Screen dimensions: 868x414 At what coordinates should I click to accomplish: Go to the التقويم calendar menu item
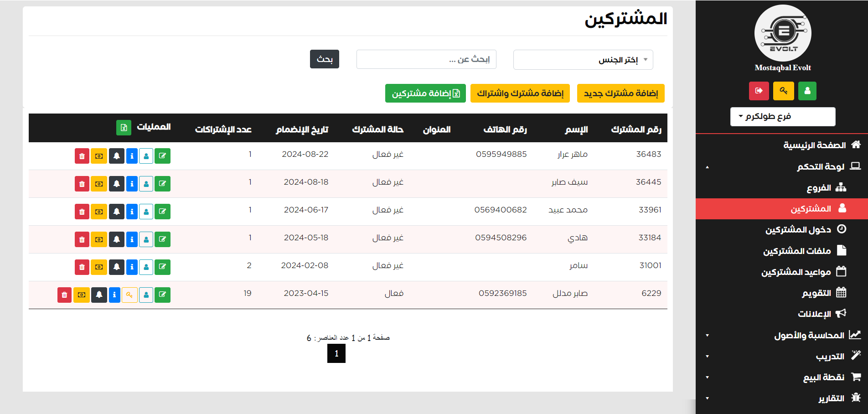(x=816, y=293)
